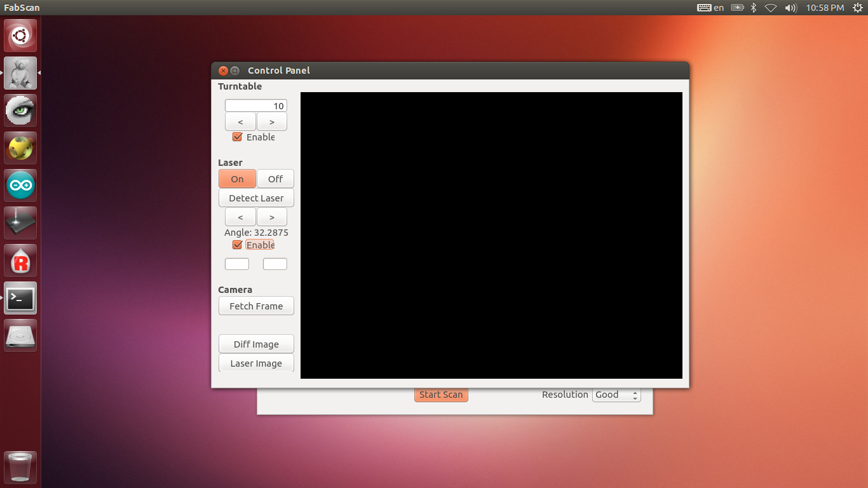Click Start Scan in the FabScan window

(x=441, y=395)
